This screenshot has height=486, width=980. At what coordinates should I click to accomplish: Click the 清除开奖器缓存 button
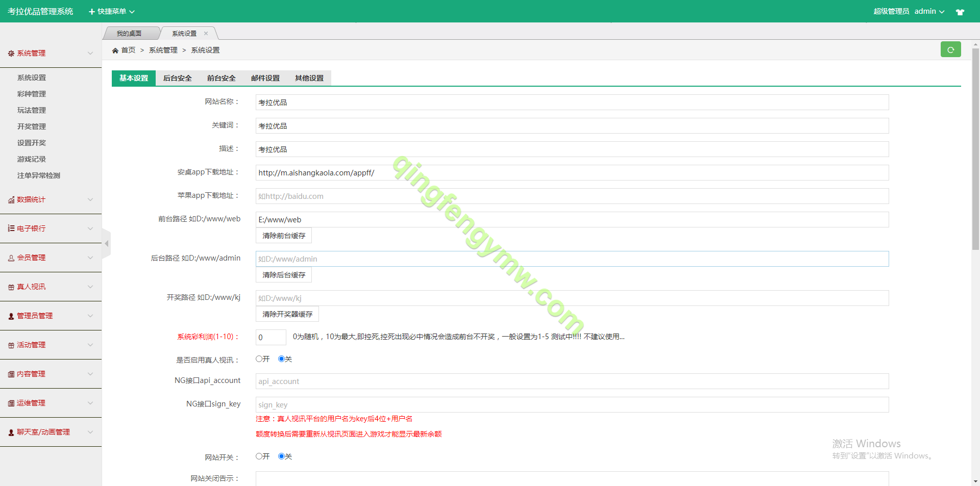coord(287,314)
